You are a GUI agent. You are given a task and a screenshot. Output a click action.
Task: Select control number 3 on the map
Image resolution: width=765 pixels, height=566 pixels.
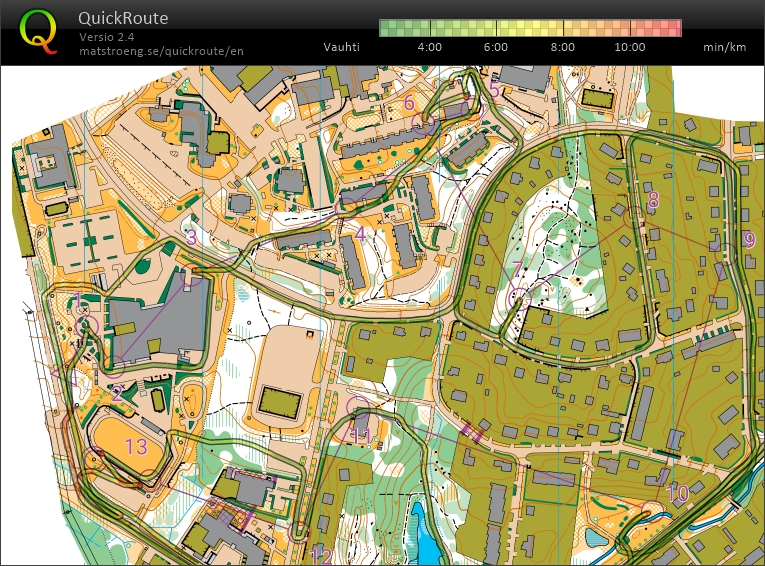point(191,237)
